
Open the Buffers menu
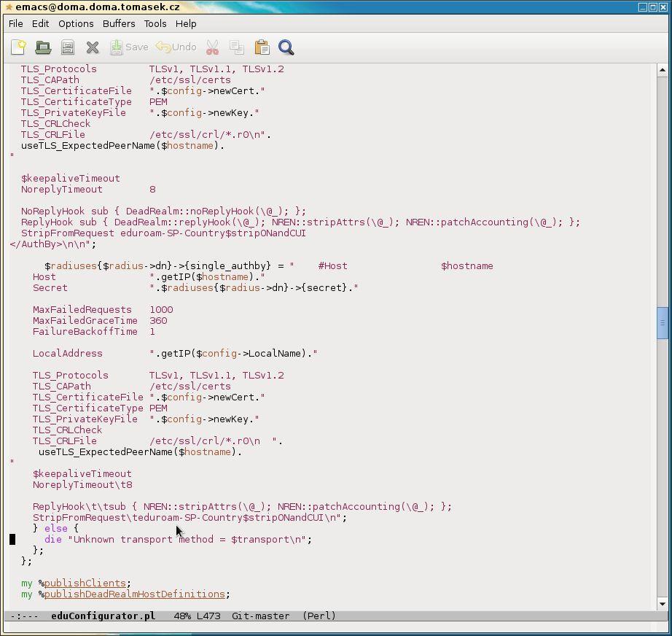pyautogui.click(x=119, y=23)
